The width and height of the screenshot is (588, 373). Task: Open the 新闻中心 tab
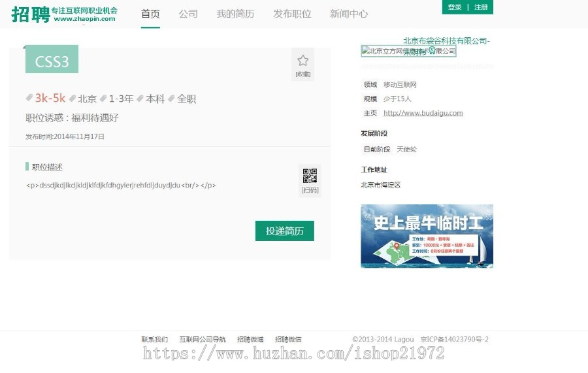pos(349,14)
